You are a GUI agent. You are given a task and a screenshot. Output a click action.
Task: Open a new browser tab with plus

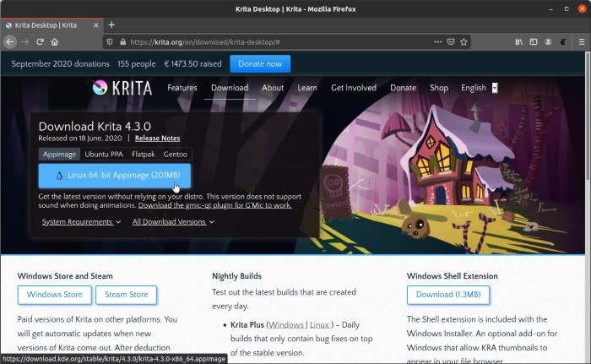point(111,24)
